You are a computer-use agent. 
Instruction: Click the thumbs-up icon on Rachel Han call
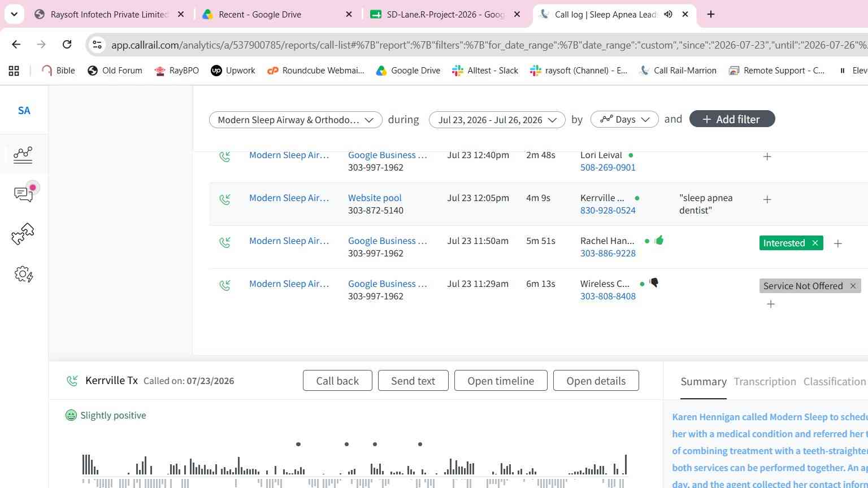tap(659, 241)
